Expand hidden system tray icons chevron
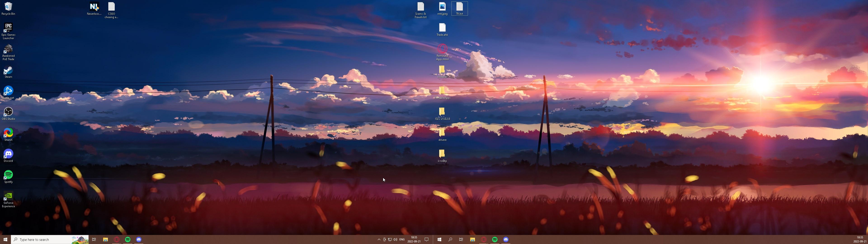This screenshot has width=868, height=244. coord(379,240)
